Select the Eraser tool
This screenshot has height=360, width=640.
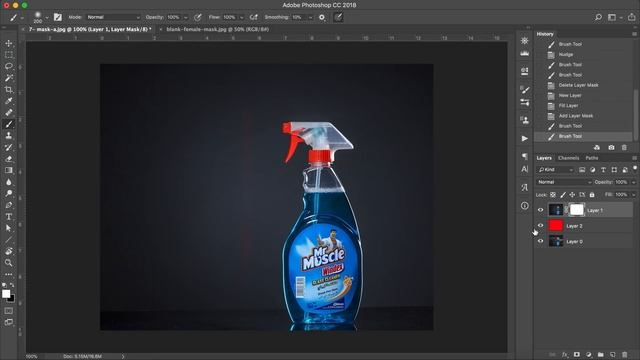point(9,159)
